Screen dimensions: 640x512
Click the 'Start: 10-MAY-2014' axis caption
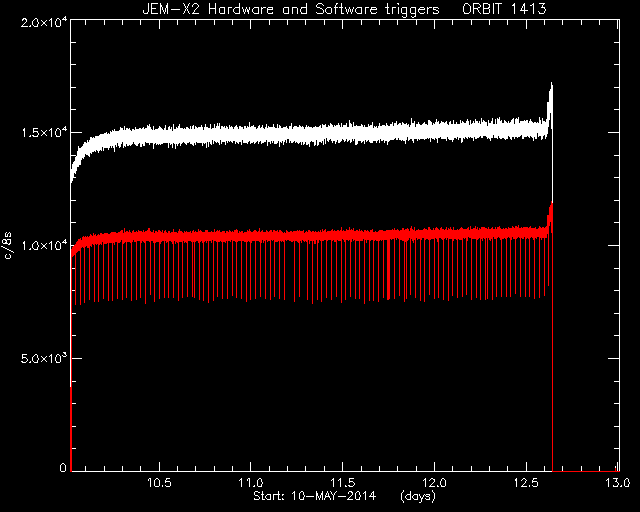pyautogui.click(x=314, y=496)
